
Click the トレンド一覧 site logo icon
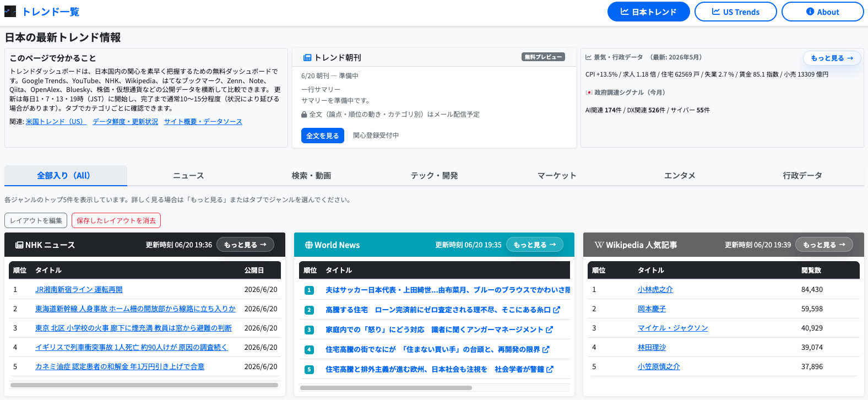click(x=10, y=12)
